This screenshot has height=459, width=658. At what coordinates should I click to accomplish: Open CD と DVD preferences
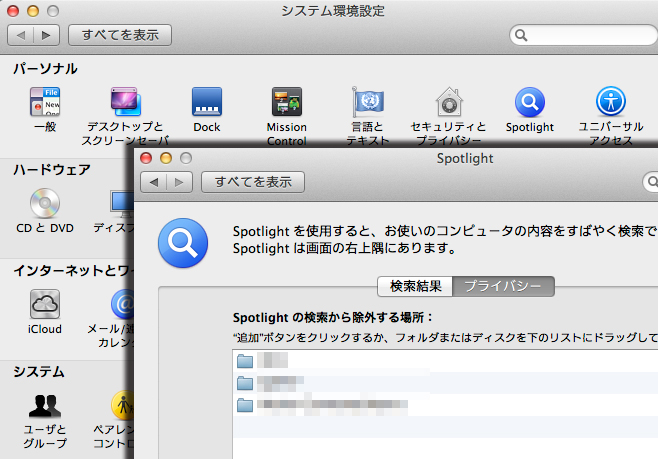tap(45, 203)
